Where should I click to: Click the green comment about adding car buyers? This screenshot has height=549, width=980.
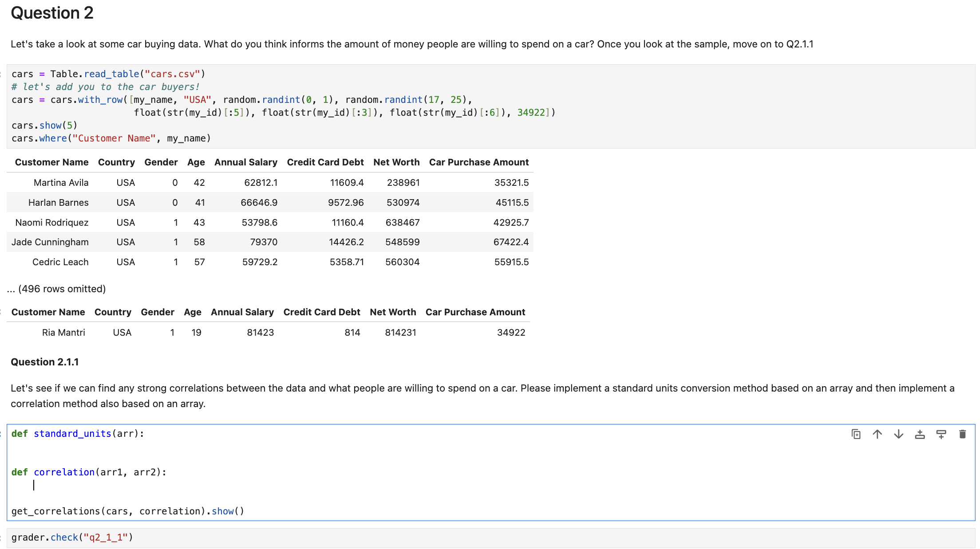[x=106, y=87]
